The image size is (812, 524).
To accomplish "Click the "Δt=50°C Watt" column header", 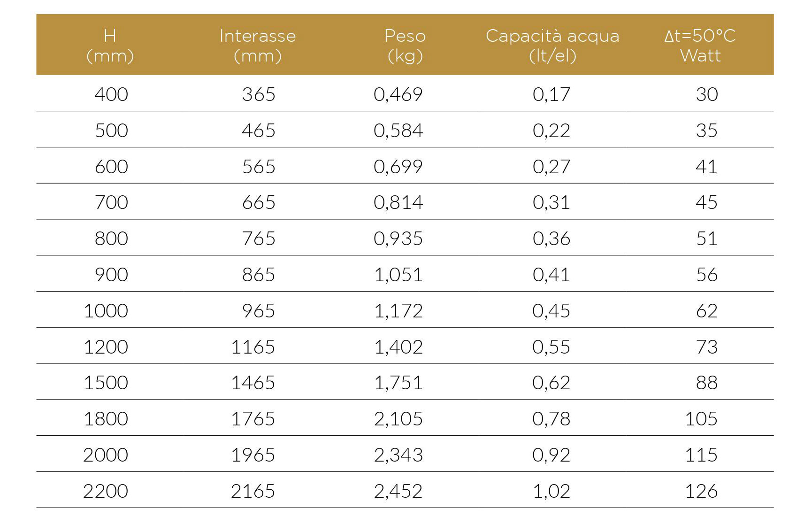I will tap(700, 46).
